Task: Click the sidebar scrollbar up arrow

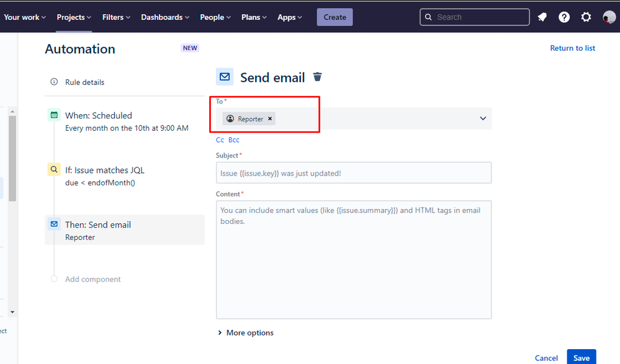Action: coord(12,112)
